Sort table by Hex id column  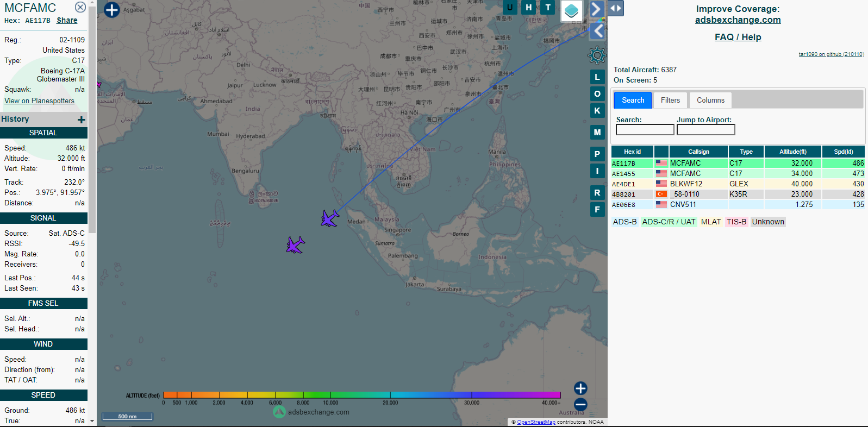click(x=632, y=152)
